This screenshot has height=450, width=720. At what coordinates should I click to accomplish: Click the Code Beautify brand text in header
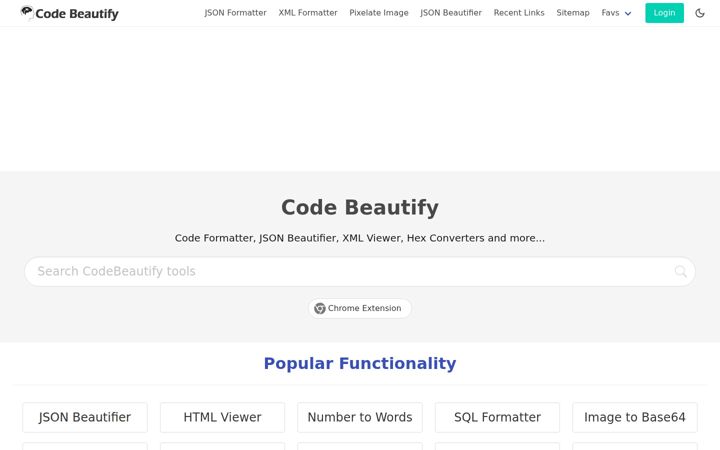click(x=77, y=14)
